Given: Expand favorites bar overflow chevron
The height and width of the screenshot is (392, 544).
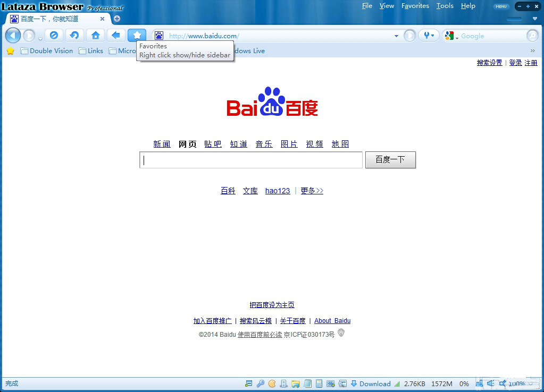Looking at the screenshot, I should [532, 51].
